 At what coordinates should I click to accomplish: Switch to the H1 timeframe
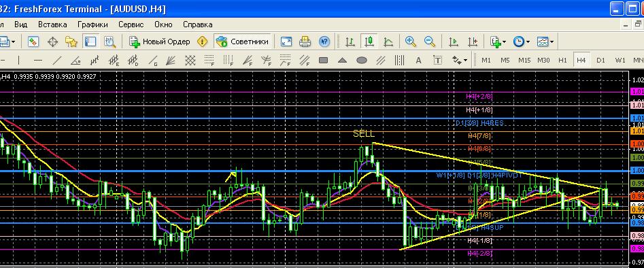click(562, 61)
